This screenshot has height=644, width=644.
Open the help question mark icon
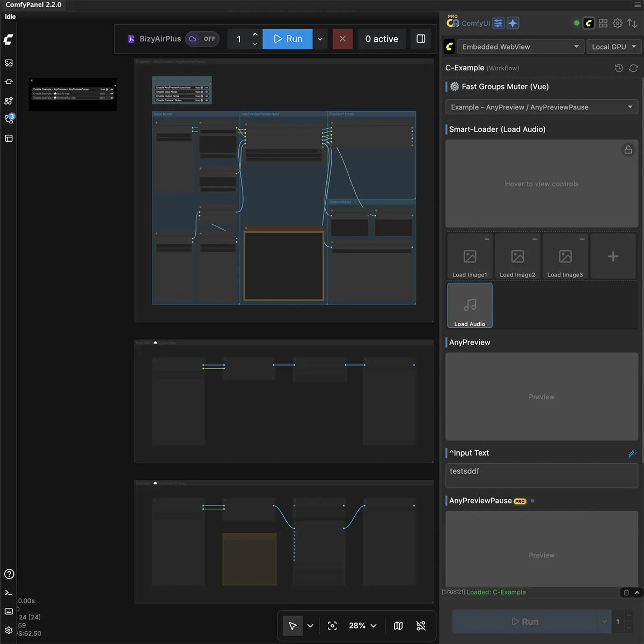click(9, 574)
